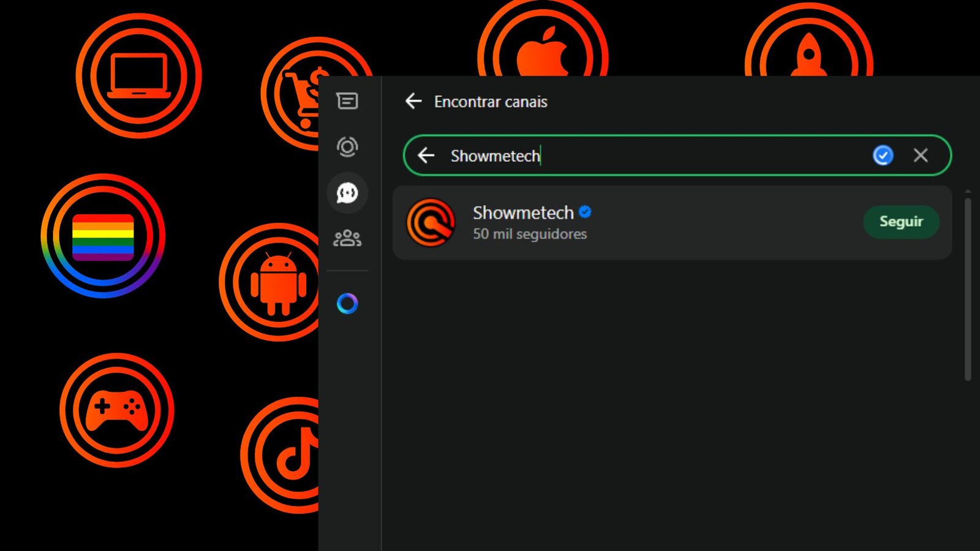The height and width of the screenshot is (551, 980).
Task: Click the game controller icon
Action: click(x=116, y=410)
